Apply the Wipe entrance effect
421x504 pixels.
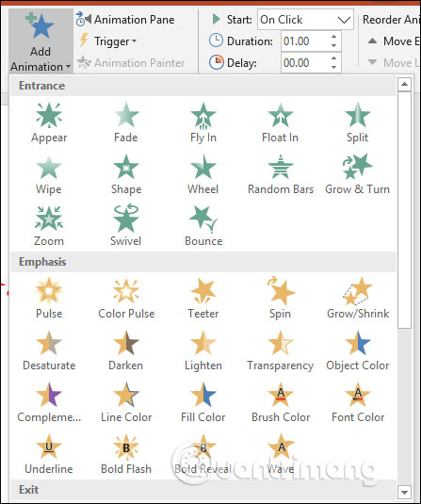click(49, 174)
